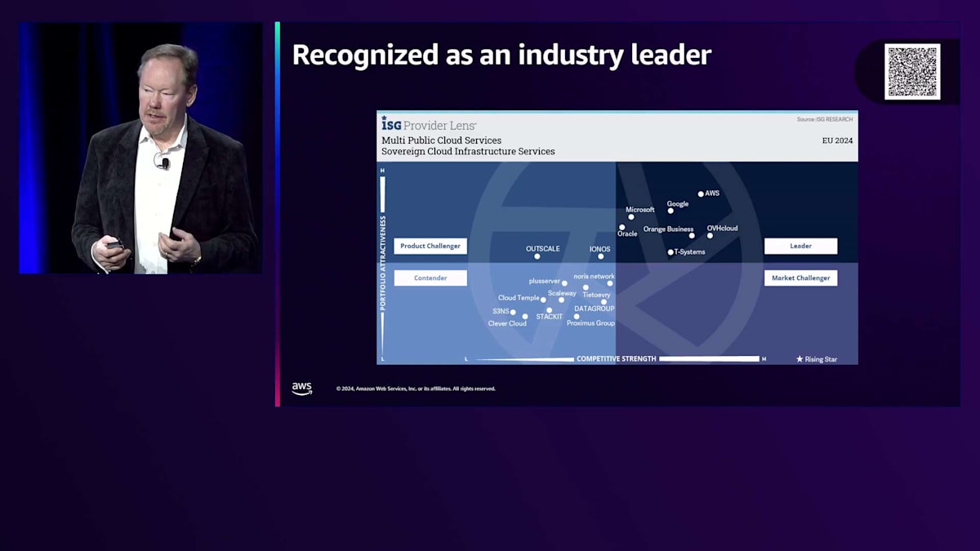Click the Rising Star legend star

click(x=800, y=359)
